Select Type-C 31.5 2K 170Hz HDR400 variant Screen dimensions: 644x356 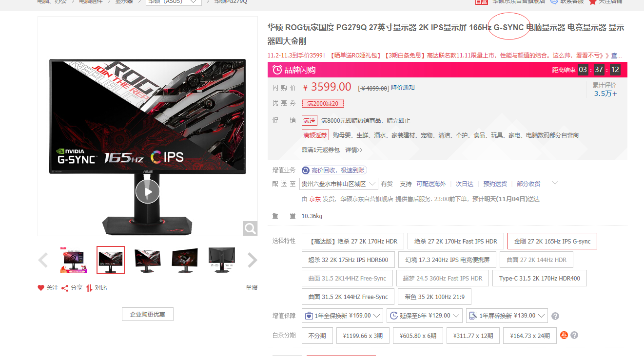(x=540, y=278)
